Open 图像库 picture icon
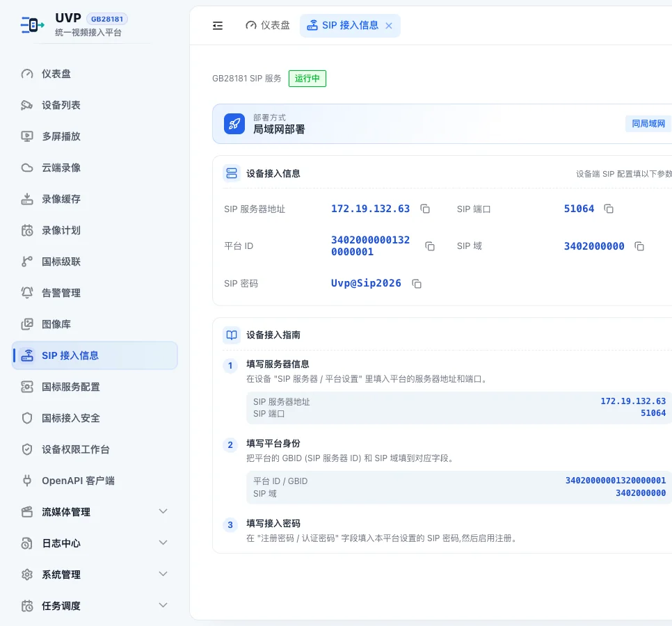This screenshot has height=626, width=672. tap(27, 324)
